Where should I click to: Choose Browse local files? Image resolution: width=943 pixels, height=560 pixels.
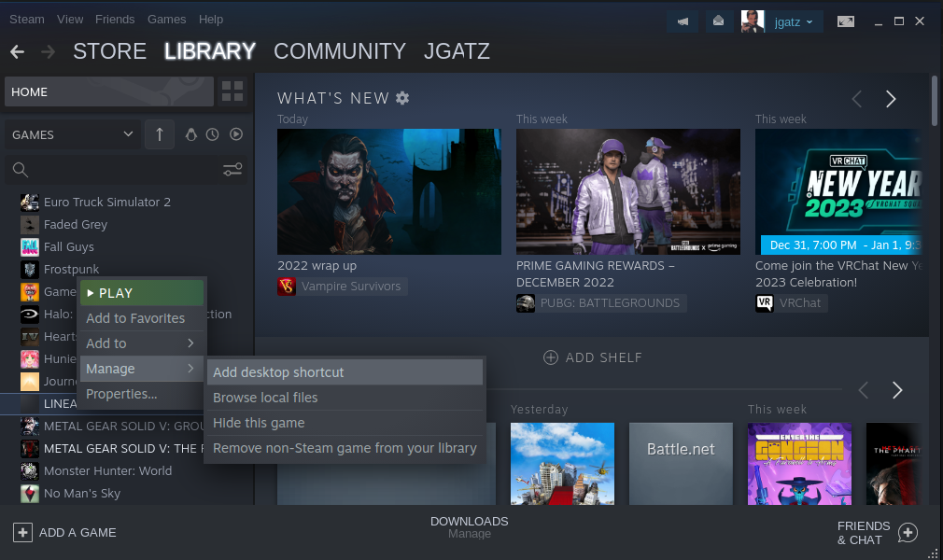tap(345, 398)
